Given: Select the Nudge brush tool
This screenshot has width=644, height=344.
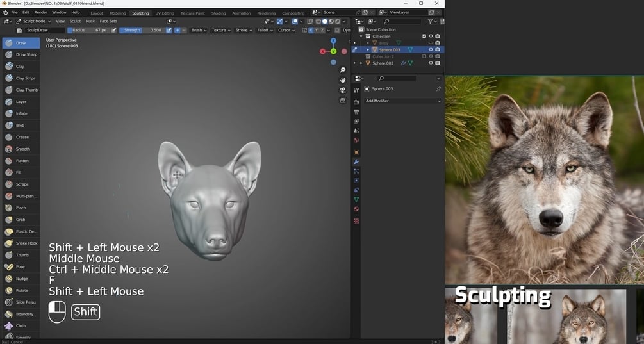Looking at the screenshot, I should (x=21, y=279).
